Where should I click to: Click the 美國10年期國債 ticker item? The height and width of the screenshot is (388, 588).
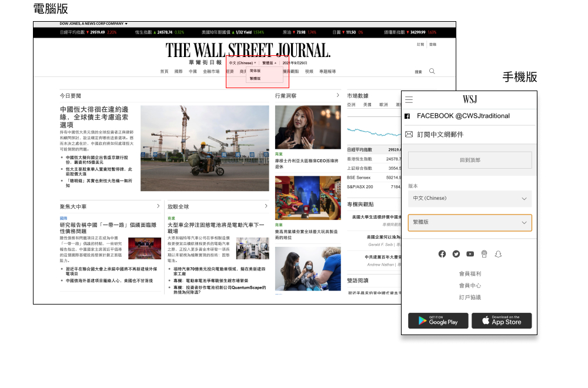233,32
